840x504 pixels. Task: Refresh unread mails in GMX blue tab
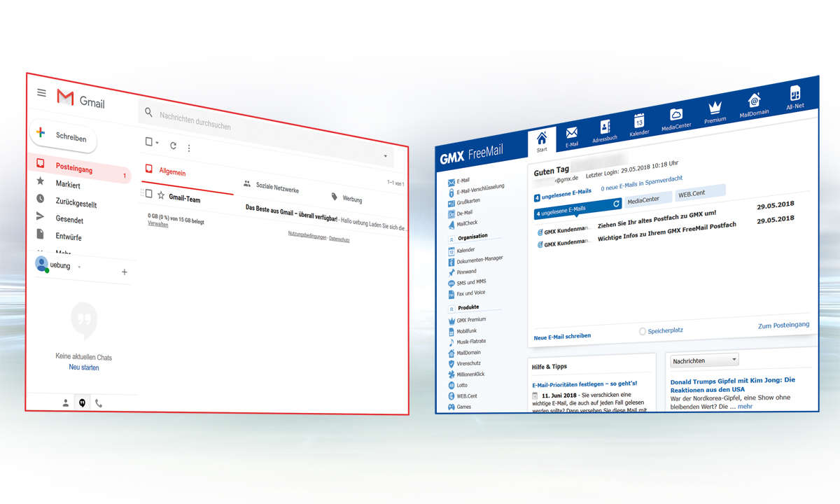click(x=617, y=204)
